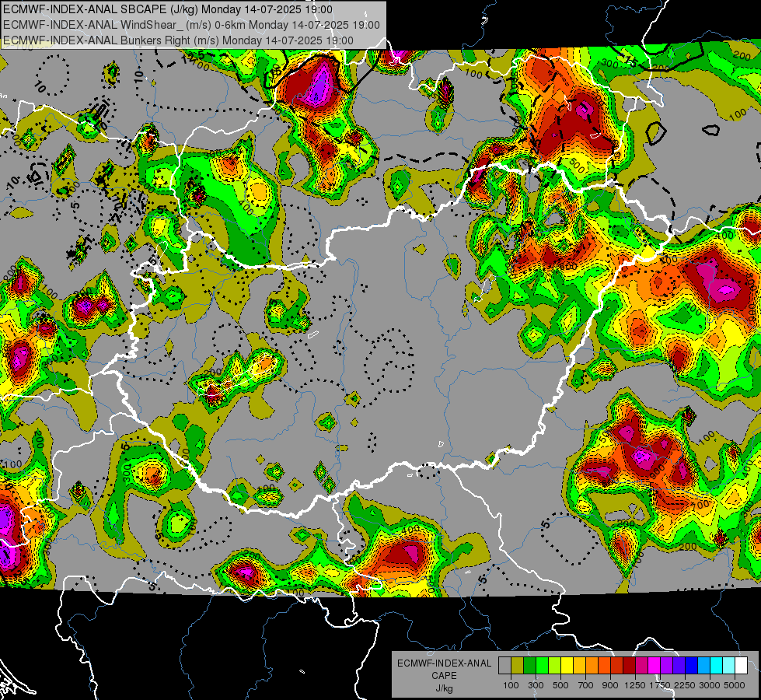Click the 100 tick label in legend
Viewport: 761px width, 700px height.
[511, 685]
